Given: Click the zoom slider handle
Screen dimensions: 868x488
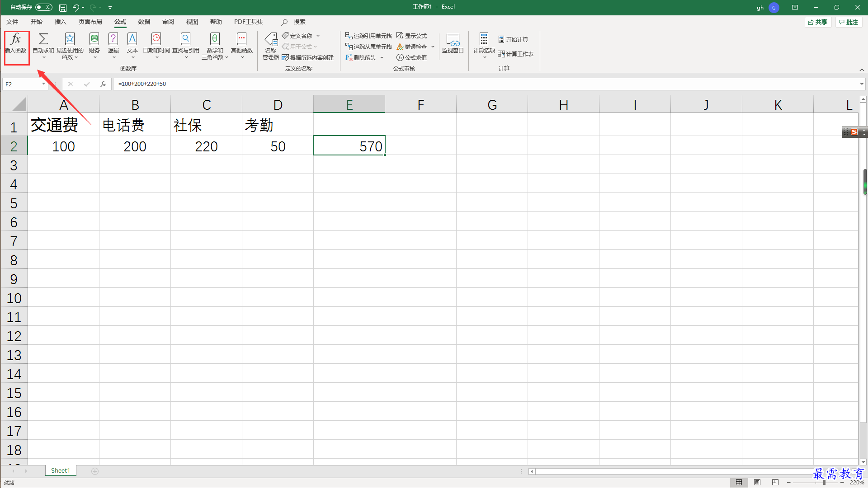Looking at the screenshot, I should click(824, 483).
